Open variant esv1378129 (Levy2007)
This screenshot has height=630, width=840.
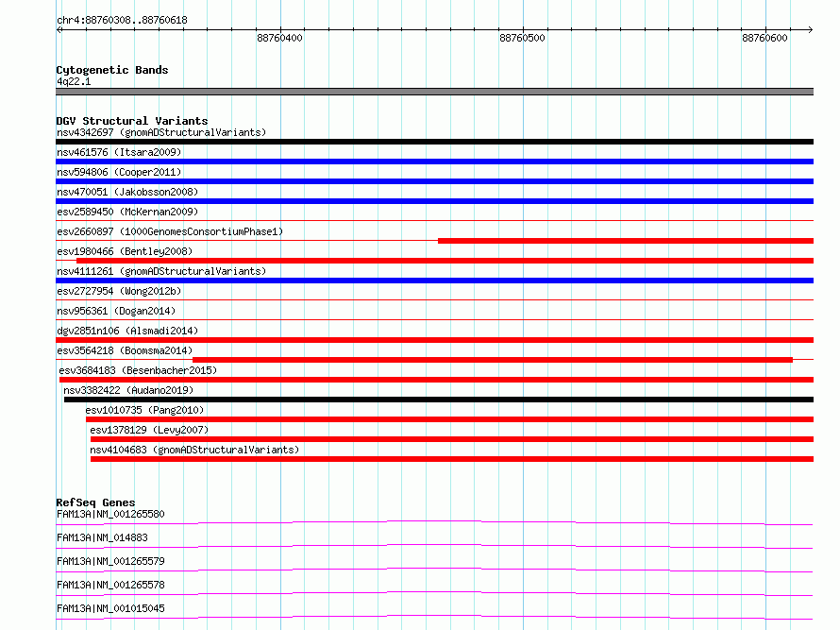click(149, 430)
